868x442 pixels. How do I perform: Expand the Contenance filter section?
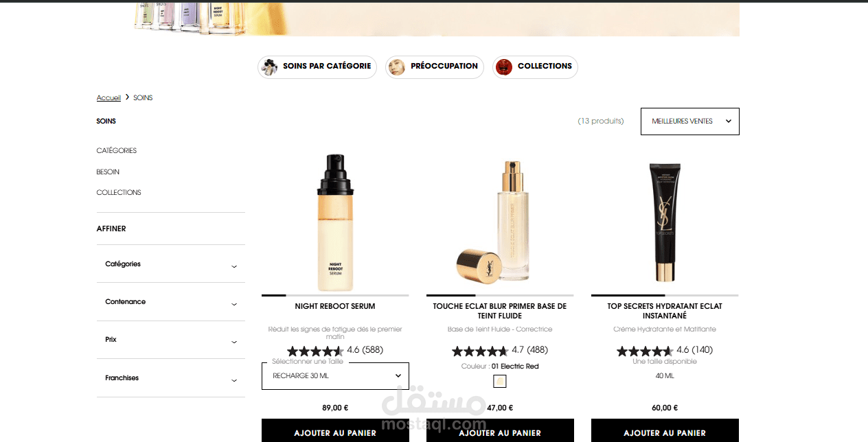171,302
